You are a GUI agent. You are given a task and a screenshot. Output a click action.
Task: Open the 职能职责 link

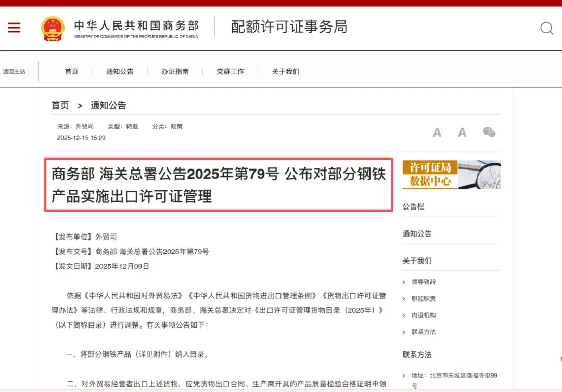pos(424,299)
